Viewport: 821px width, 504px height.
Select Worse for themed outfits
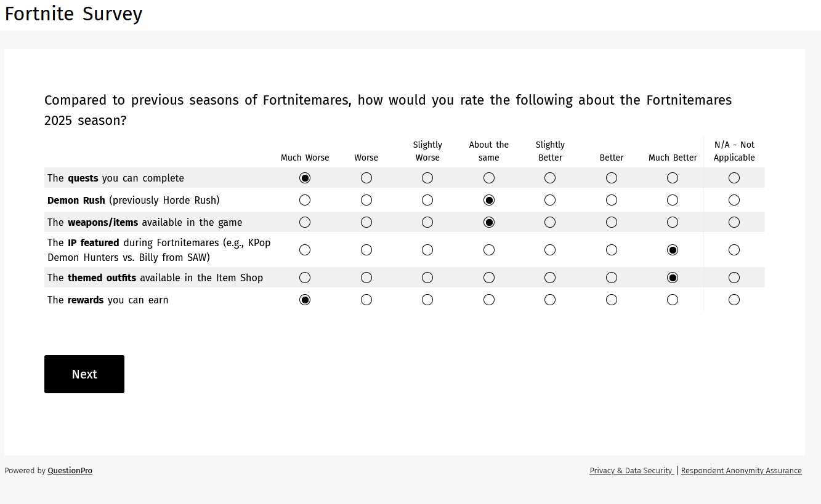coord(366,278)
